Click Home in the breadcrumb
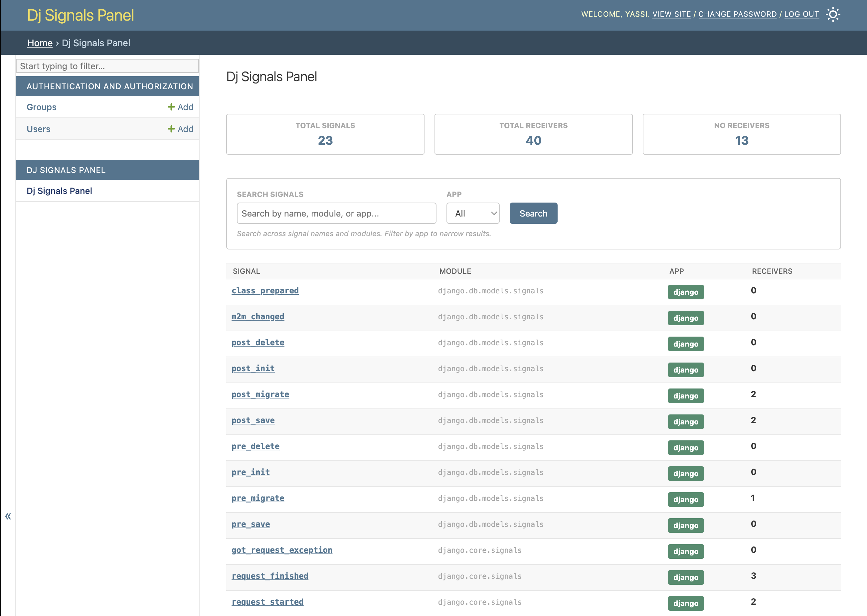 coord(40,43)
